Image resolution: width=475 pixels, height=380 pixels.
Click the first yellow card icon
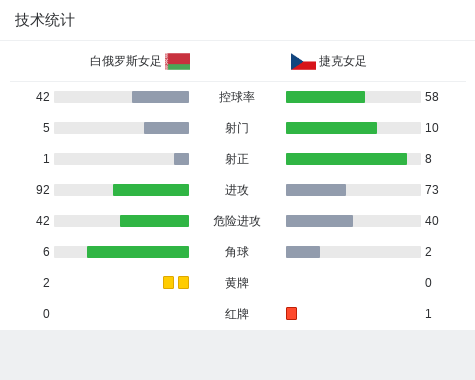(x=168, y=282)
